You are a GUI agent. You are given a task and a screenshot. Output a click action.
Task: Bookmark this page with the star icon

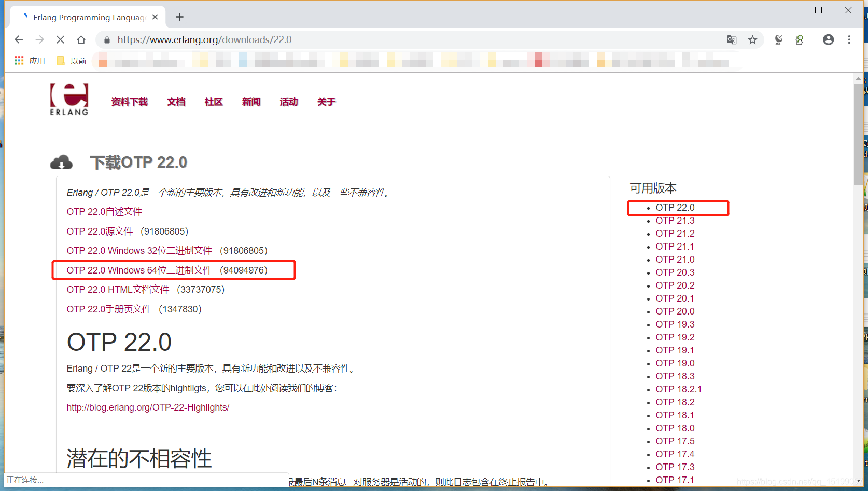[x=752, y=40]
